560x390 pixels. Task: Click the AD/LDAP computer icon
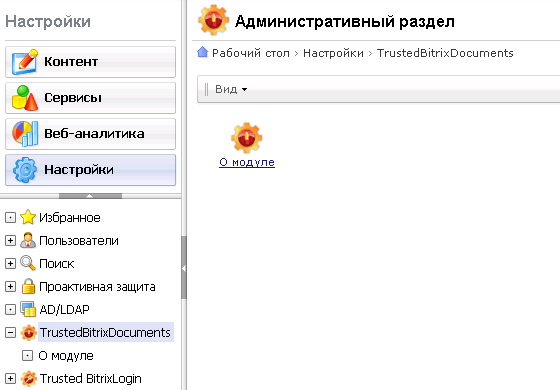click(28, 309)
